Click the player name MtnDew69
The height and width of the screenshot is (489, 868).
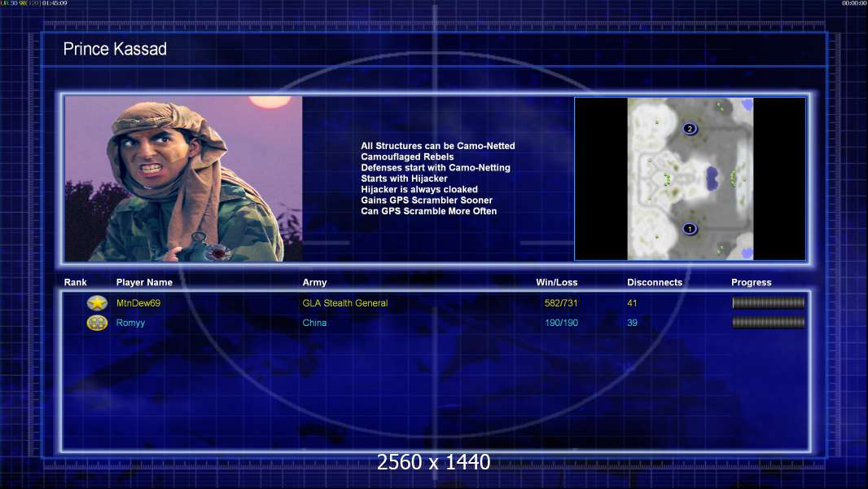(x=138, y=303)
